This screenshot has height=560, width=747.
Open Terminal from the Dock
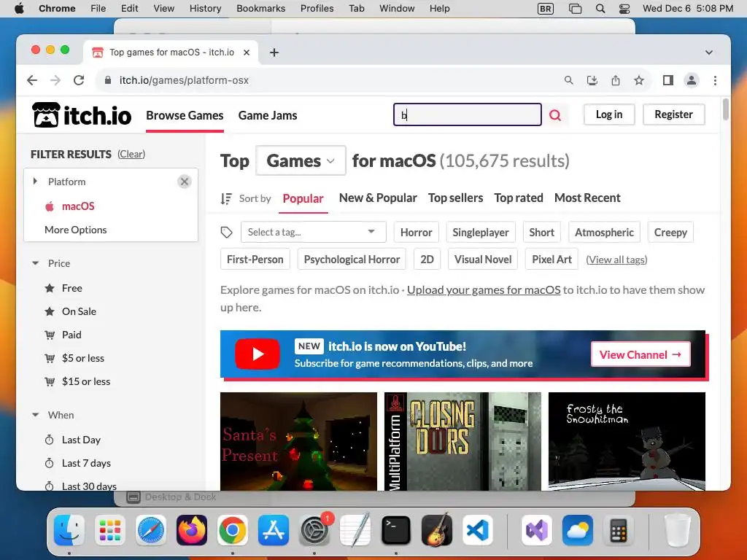tap(396, 530)
